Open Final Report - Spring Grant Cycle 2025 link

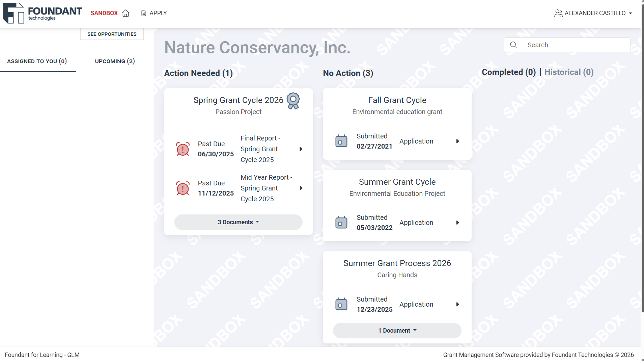pos(260,149)
